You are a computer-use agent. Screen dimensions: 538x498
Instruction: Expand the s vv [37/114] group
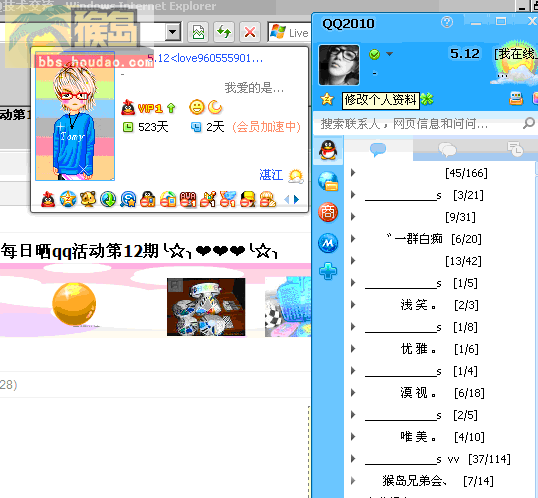[x=353, y=459]
